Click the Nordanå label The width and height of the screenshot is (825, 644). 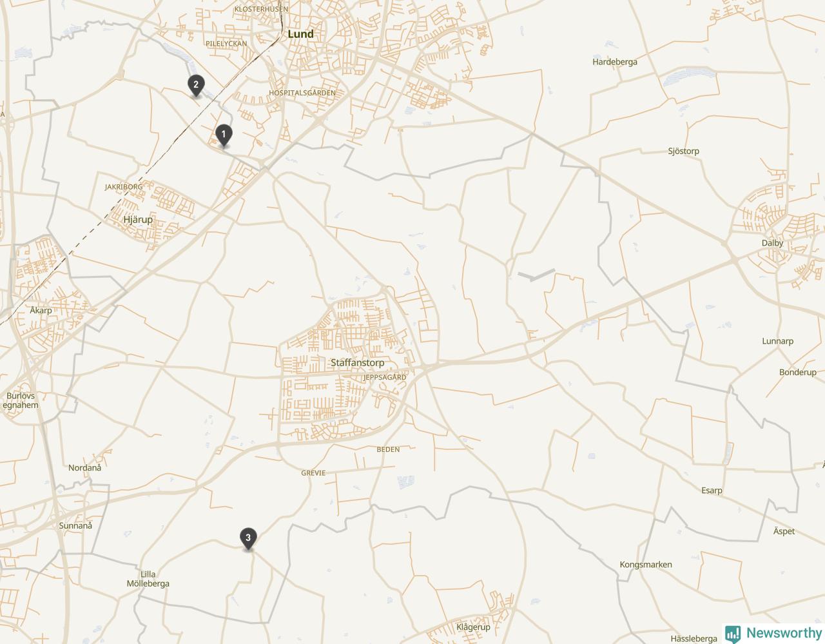click(84, 467)
